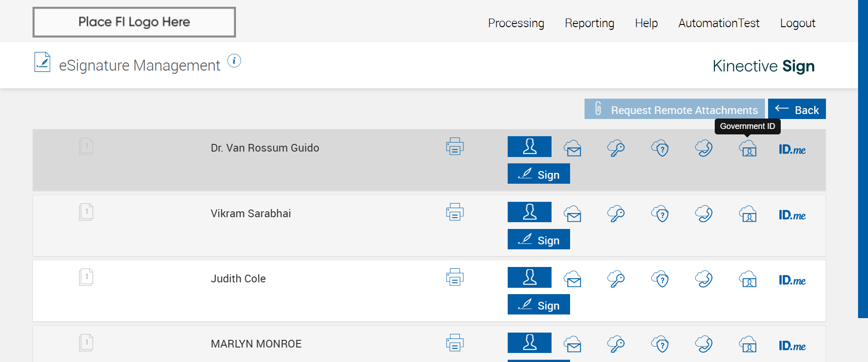Open the info icon beside eSignature Management
Image resolution: width=868 pixels, height=362 pixels.
click(x=234, y=61)
